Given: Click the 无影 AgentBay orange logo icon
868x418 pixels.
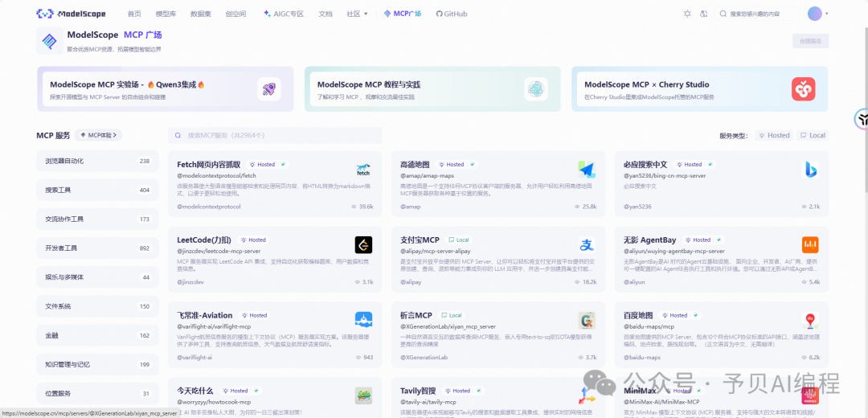Looking at the screenshot, I should pos(810,244).
